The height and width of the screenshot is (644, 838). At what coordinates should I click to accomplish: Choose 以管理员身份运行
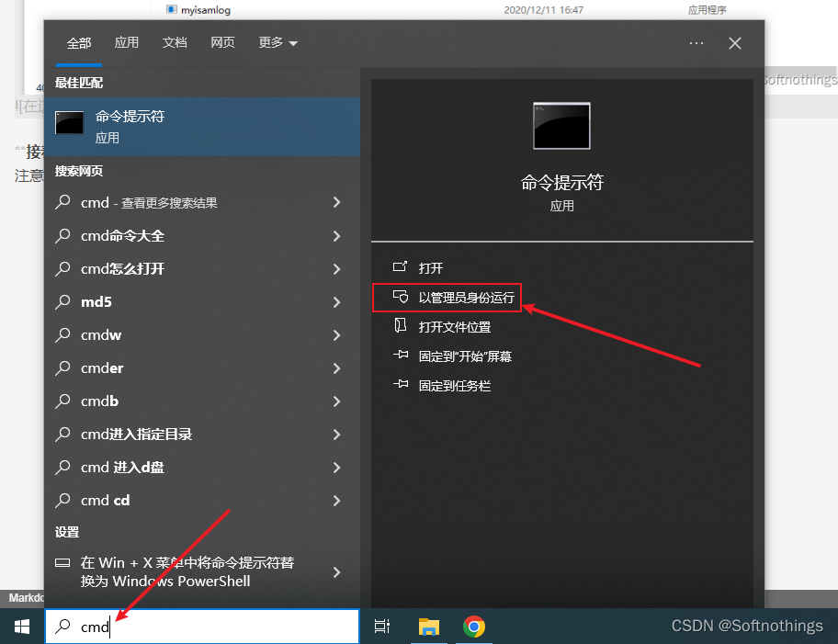(x=466, y=298)
